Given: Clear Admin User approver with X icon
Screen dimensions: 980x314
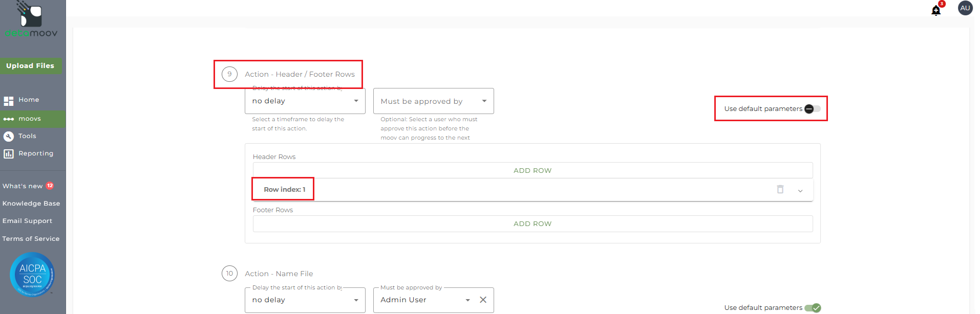Looking at the screenshot, I should point(483,300).
